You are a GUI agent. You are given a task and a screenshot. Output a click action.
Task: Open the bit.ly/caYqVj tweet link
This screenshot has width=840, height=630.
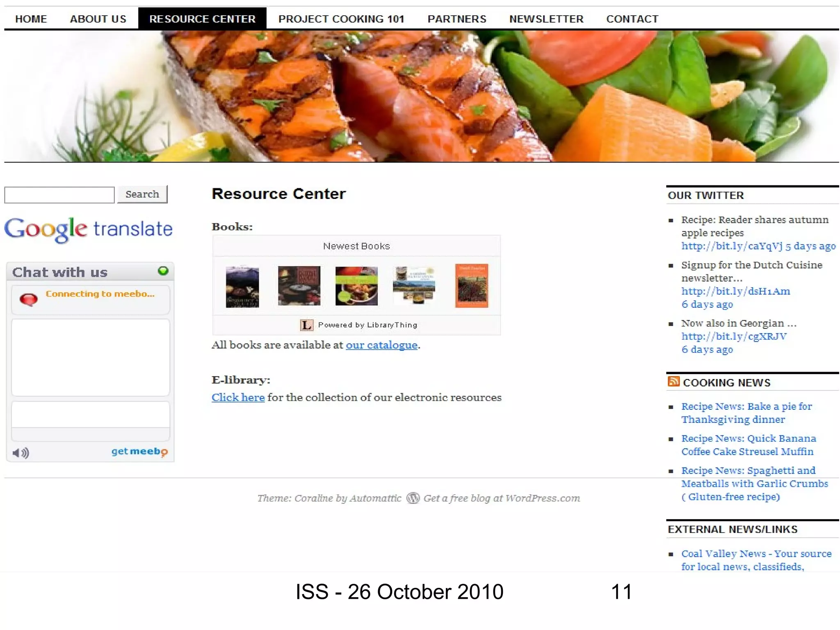pos(732,246)
